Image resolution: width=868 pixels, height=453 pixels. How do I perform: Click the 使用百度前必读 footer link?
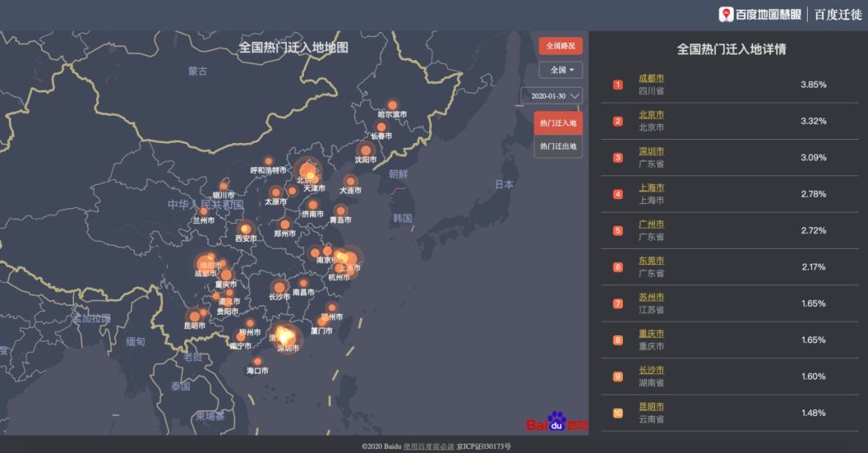[x=428, y=447]
